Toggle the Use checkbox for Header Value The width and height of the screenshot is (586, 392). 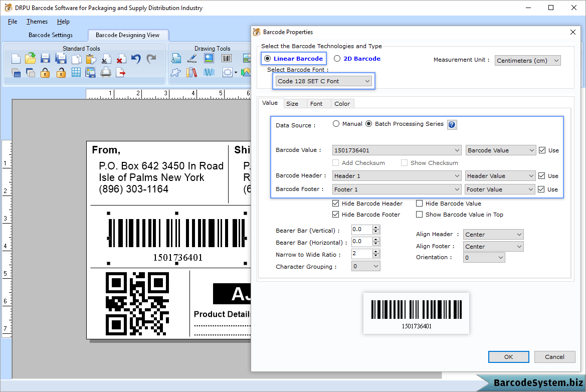click(x=541, y=175)
